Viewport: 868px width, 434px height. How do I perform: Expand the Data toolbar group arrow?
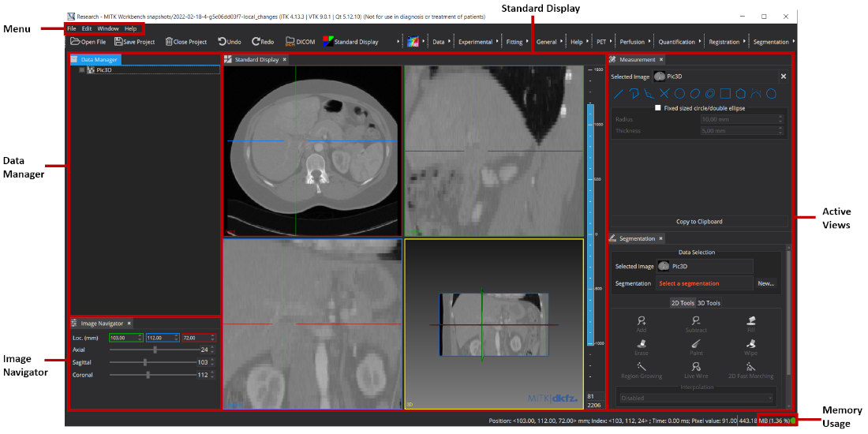pyautogui.click(x=450, y=42)
